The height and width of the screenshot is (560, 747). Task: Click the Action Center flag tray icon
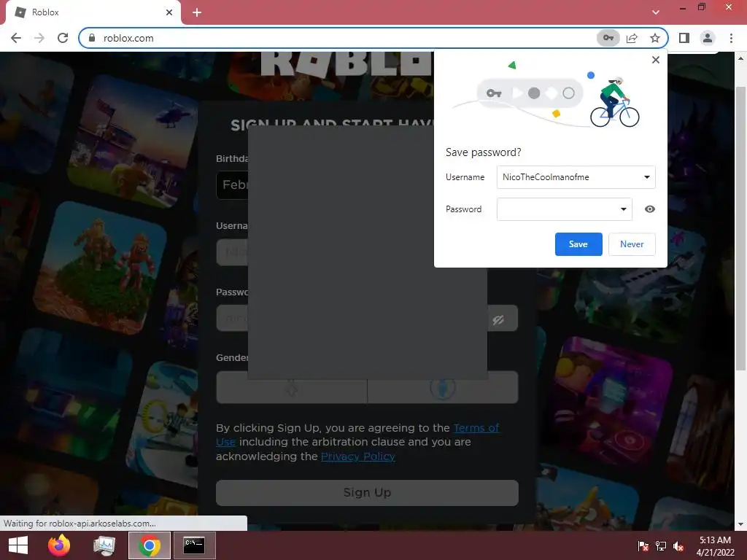click(x=643, y=546)
